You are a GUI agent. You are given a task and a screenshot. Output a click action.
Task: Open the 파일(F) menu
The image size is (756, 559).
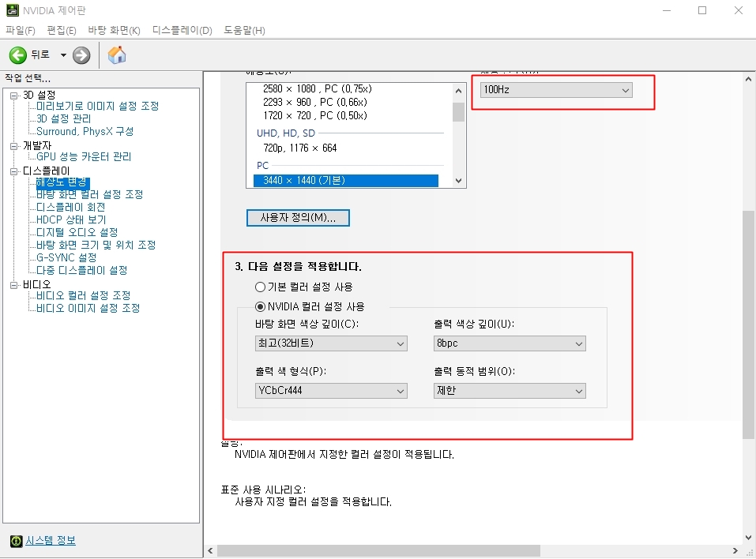[x=21, y=30]
